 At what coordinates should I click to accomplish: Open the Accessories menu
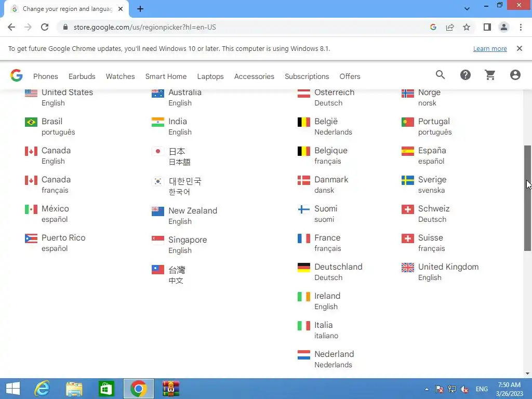(x=254, y=76)
